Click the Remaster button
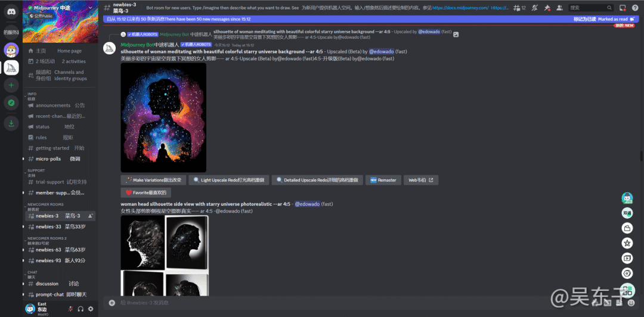The width and height of the screenshot is (644, 317). pyautogui.click(x=383, y=180)
